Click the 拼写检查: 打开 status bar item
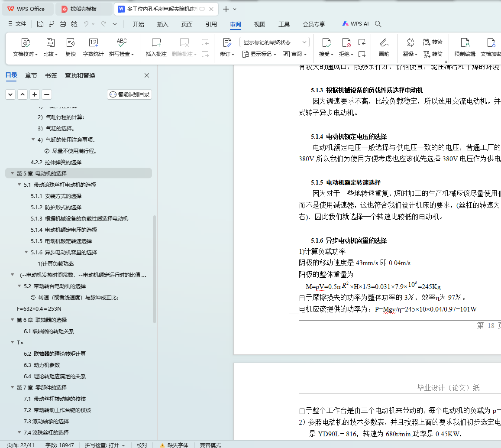The height and width of the screenshot is (448, 501). coord(104,445)
